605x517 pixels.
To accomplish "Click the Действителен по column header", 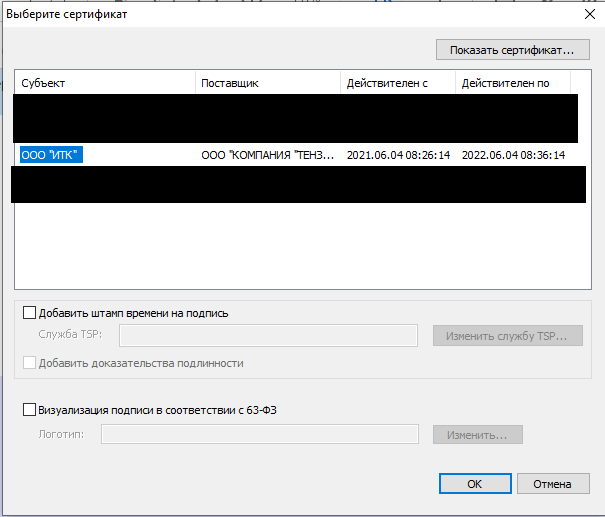I will [512, 83].
